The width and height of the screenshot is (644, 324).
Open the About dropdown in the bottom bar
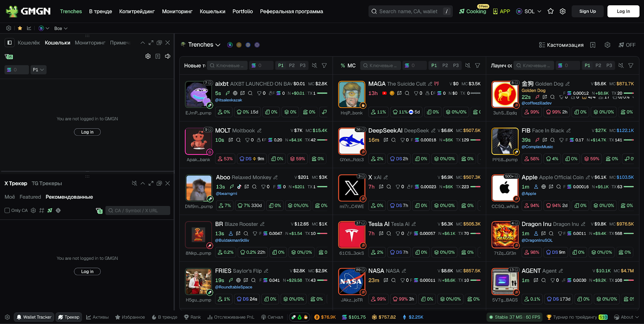[x=627, y=317]
